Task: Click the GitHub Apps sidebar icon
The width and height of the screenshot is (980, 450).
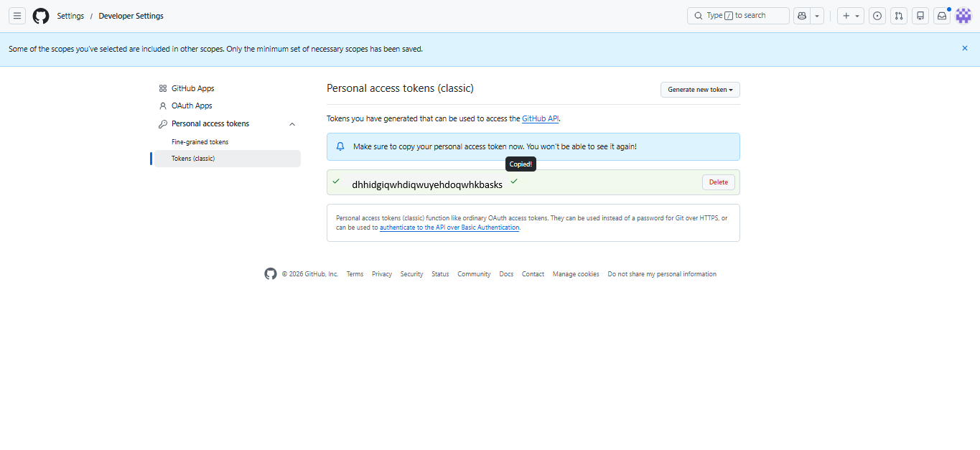Action: 163,88
